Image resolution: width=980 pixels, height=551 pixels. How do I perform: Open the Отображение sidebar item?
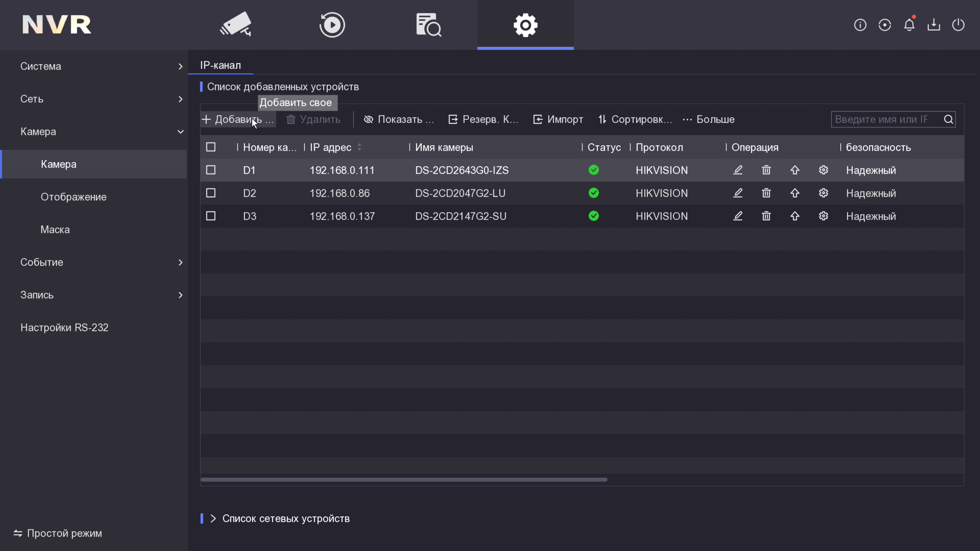tap(73, 197)
